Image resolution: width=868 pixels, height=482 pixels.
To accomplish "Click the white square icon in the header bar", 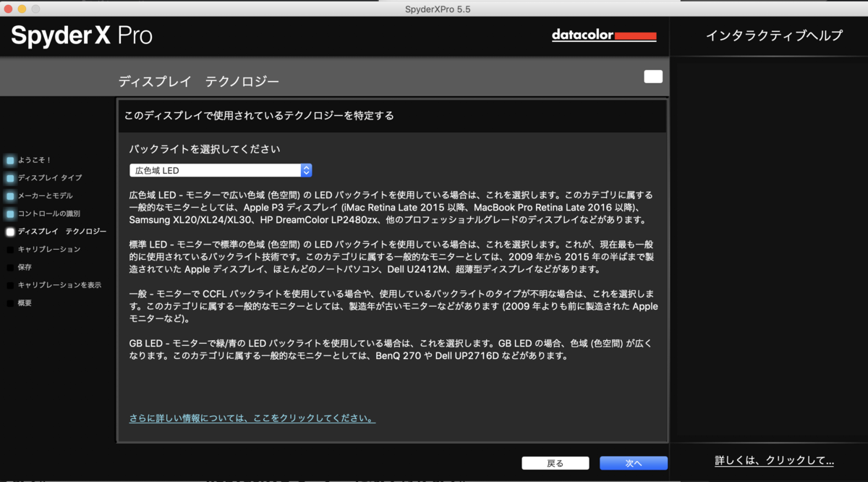I will (x=653, y=77).
